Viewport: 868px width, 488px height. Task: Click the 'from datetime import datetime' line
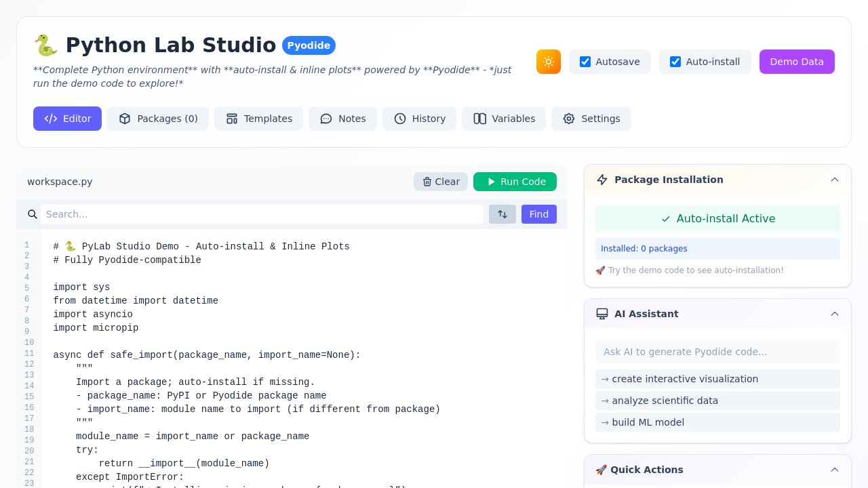point(136,301)
